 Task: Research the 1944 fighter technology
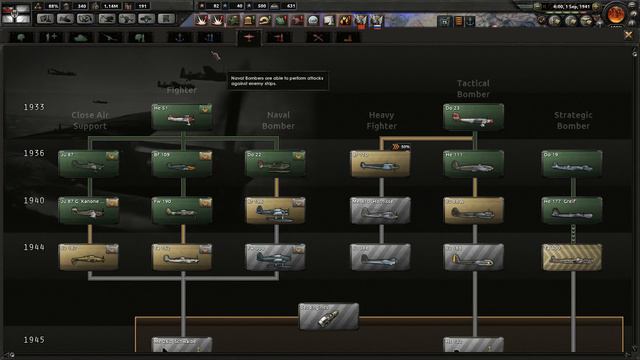point(182,257)
